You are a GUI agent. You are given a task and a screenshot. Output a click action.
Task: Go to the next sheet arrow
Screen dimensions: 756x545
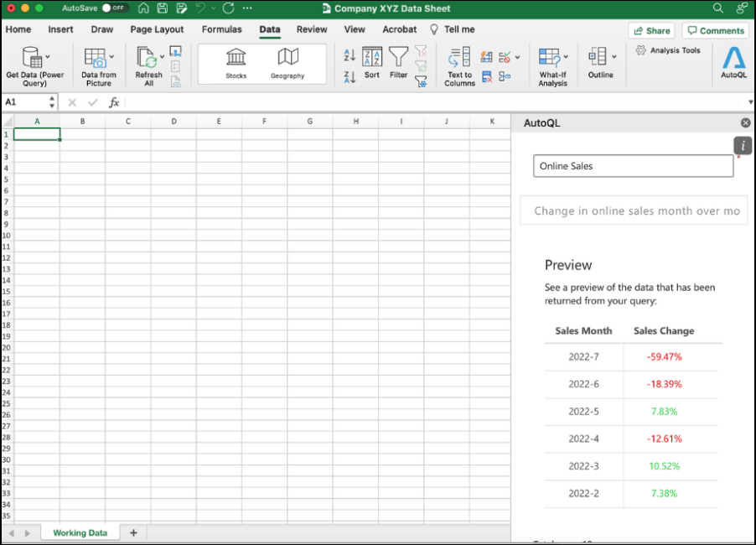coord(27,533)
